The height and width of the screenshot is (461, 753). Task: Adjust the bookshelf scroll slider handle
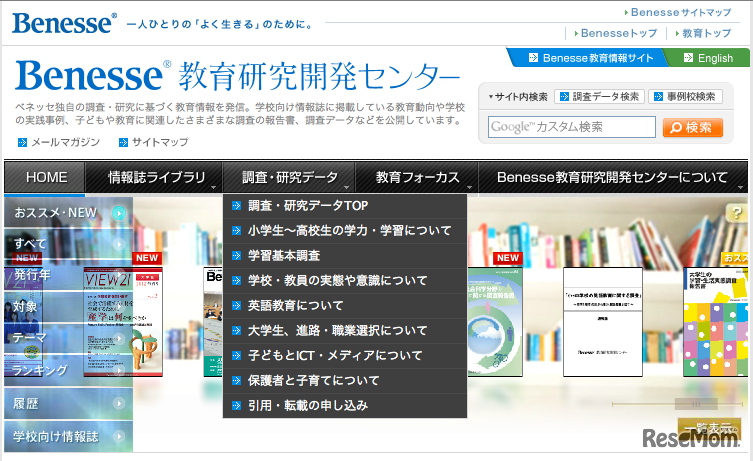click(696, 404)
